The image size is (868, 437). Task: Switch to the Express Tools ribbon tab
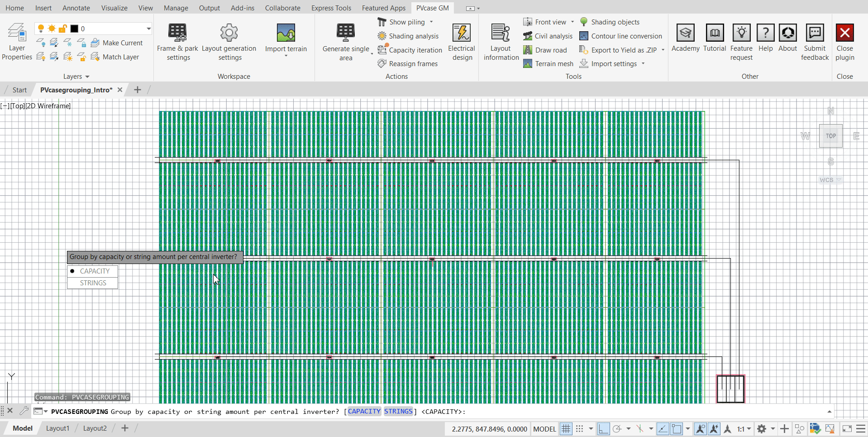click(331, 8)
